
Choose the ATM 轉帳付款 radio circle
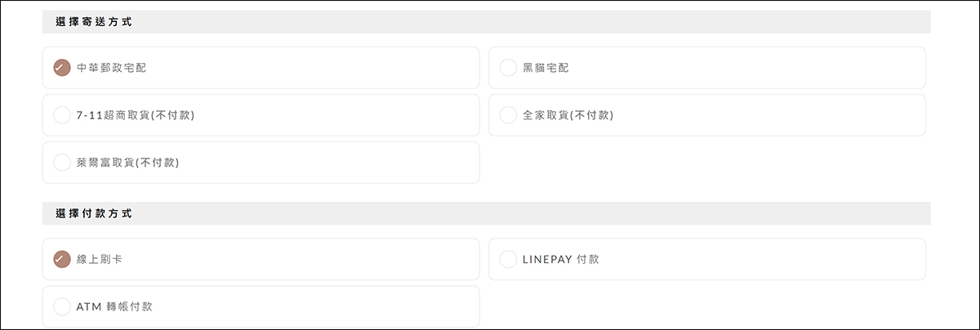(61, 306)
